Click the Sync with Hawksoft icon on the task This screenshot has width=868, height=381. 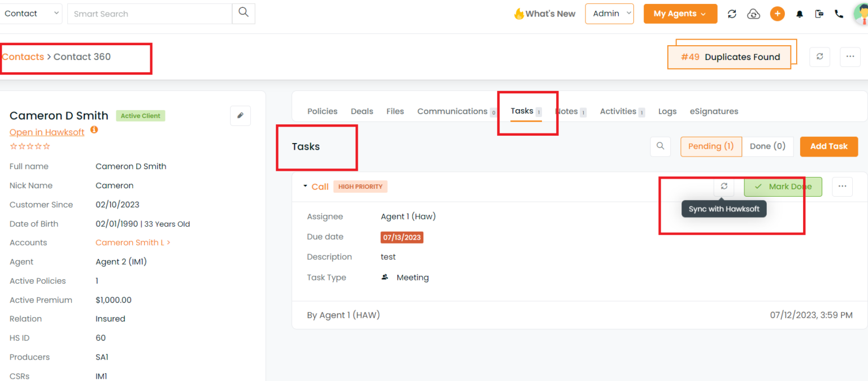pyautogui.click(x=724, y=187)
